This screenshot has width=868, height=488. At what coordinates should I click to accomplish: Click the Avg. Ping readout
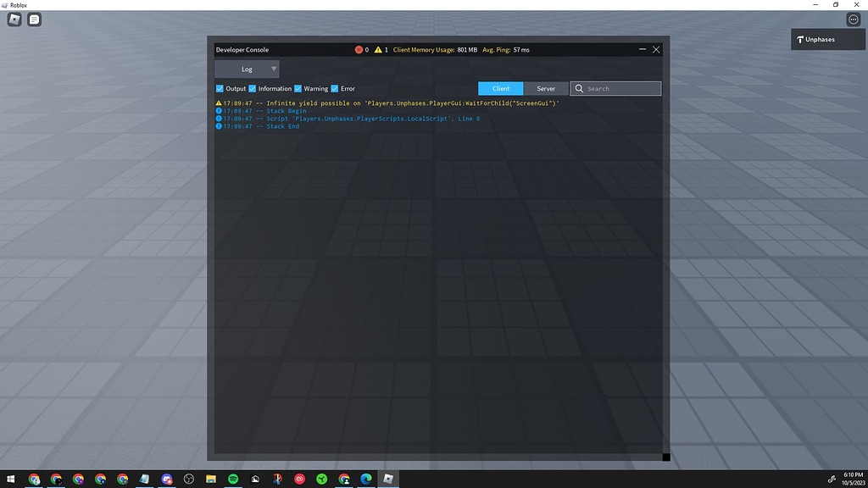(x=506, y=50)
